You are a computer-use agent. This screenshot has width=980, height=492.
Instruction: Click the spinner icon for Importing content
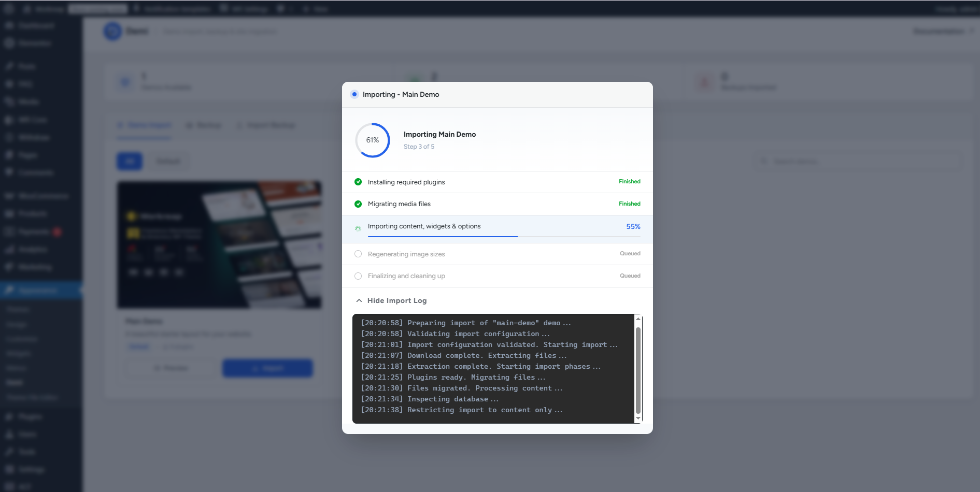pos(358,228)
